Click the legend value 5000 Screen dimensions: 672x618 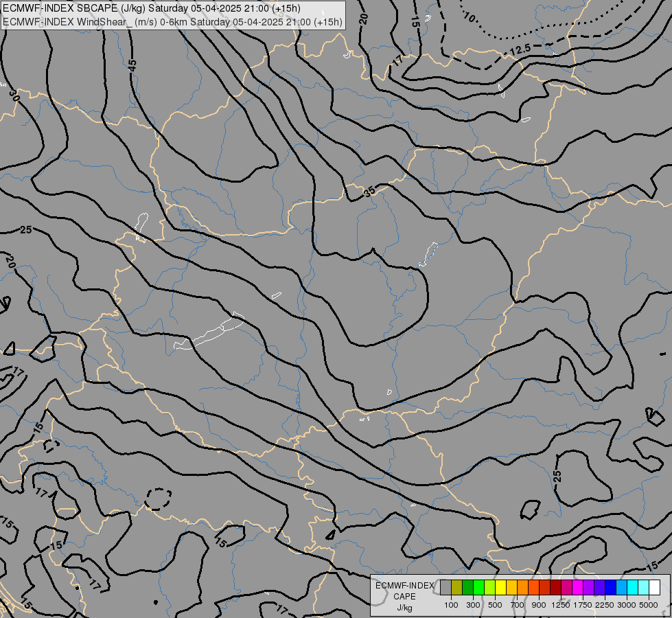(x=649, y=605)
